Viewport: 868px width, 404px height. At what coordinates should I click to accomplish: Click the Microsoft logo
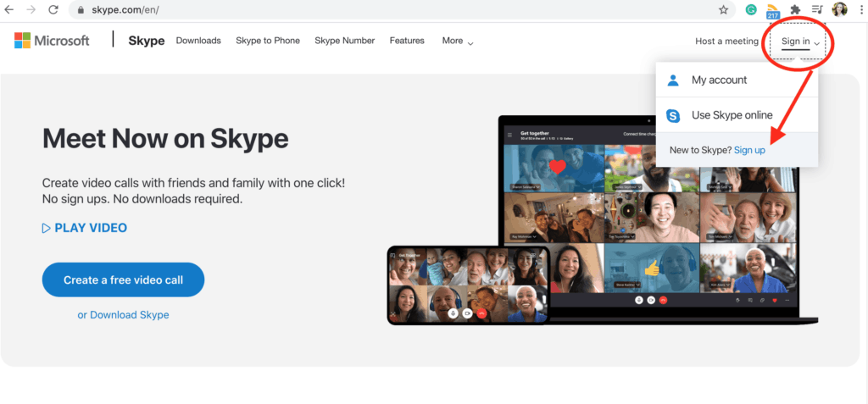click(x=52, y=41)
